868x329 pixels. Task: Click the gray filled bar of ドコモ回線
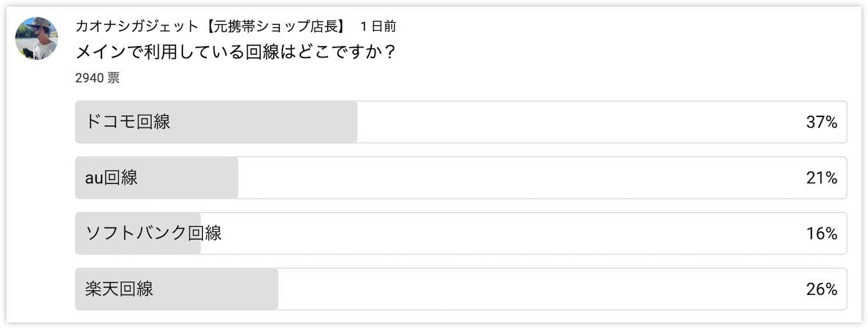(x=216, y=122)
